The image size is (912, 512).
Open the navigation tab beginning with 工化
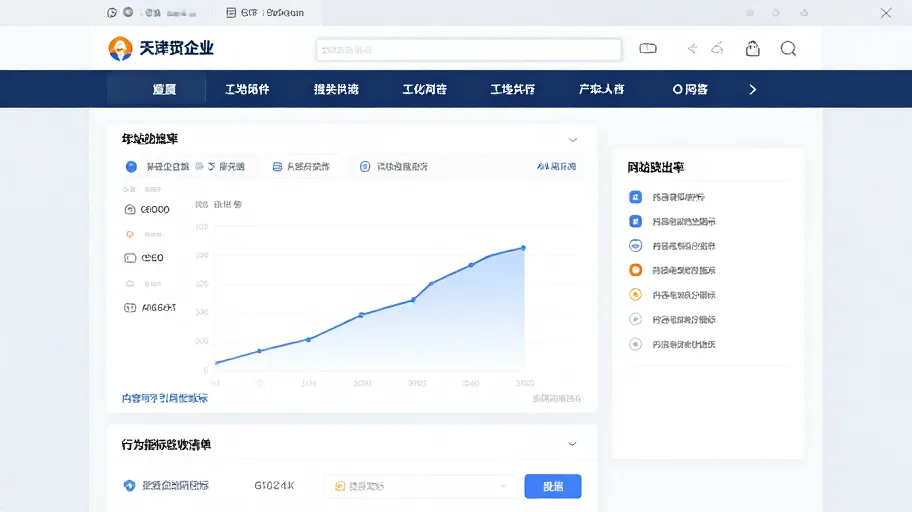coord(425,89)
